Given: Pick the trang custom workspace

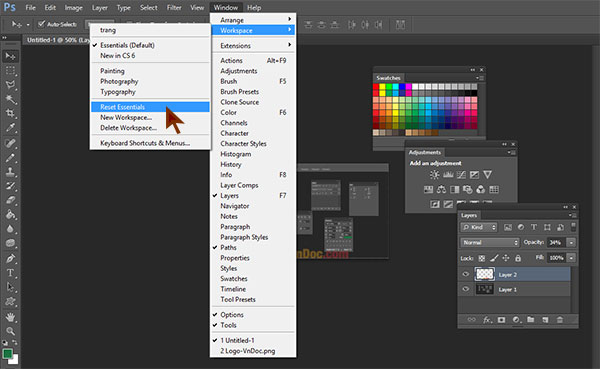Looking at the screenshot, I should pyautogui.click(x=150, y=30).
